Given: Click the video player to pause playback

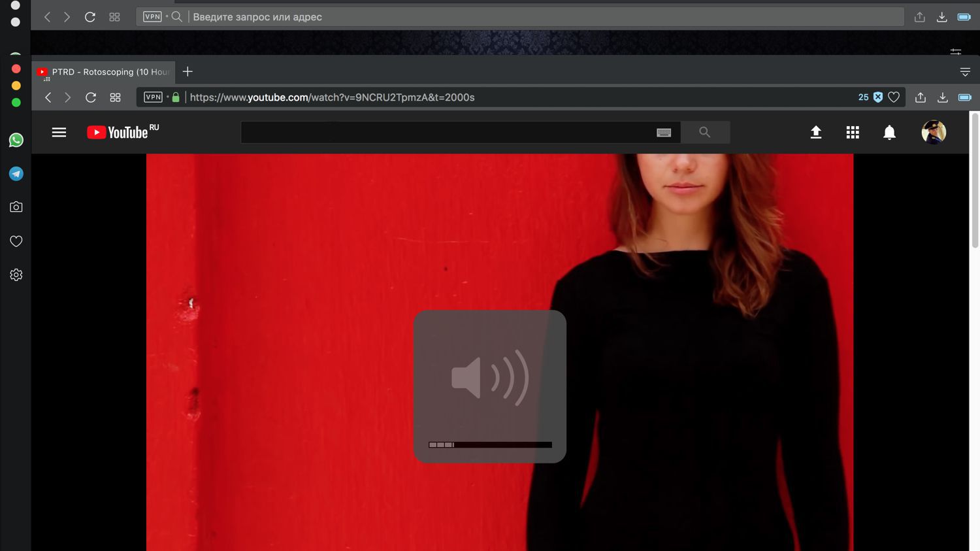Looking at the screenshot, I should (x=500, y=352).
